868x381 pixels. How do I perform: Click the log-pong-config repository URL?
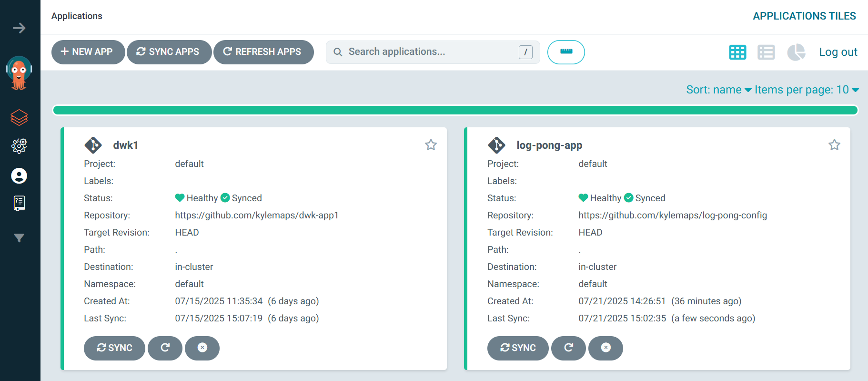[673, 215]
